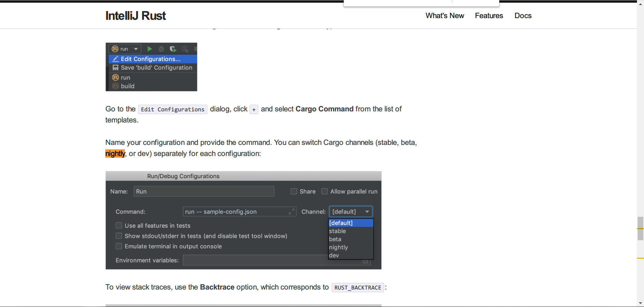This screenshot has height=307, width=644.
Task: Open the What's New menu item
Action: tap(444, 16)
